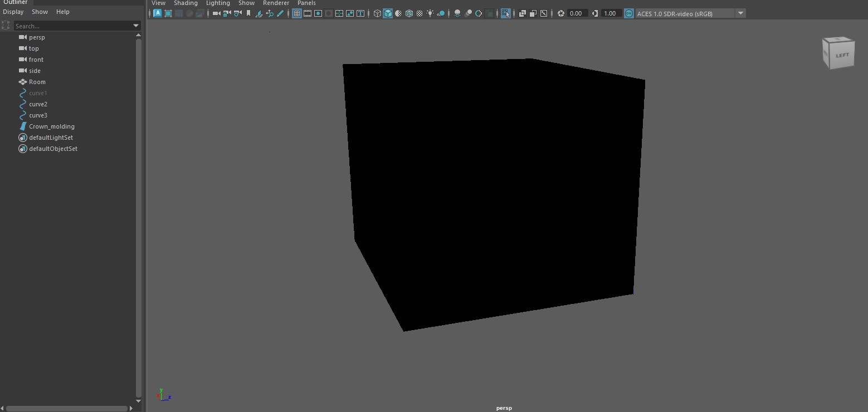Image resolution: width=868 pixels, height=412 pixels.
Task: Open the Lighting panel menu
Action: 218,3
